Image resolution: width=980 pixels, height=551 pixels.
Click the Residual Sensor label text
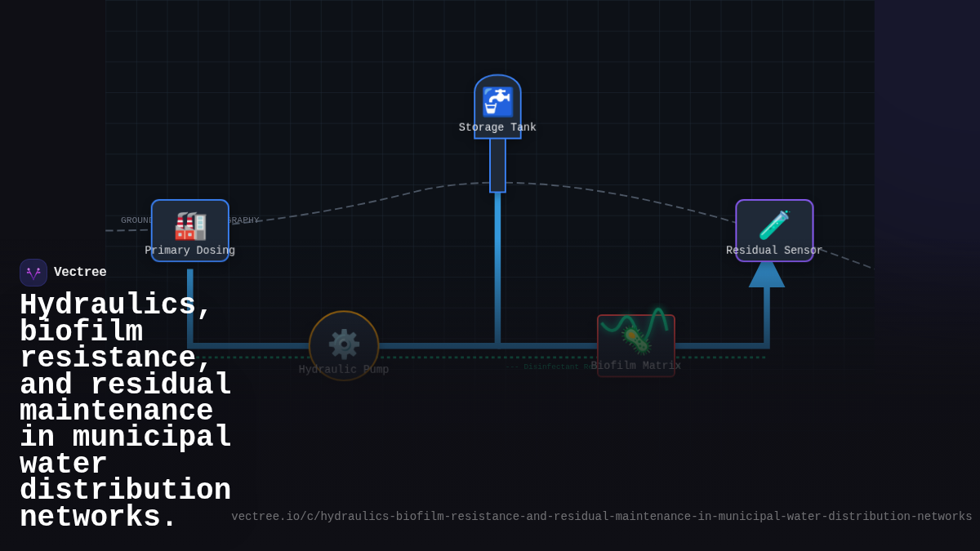point(774,251)
